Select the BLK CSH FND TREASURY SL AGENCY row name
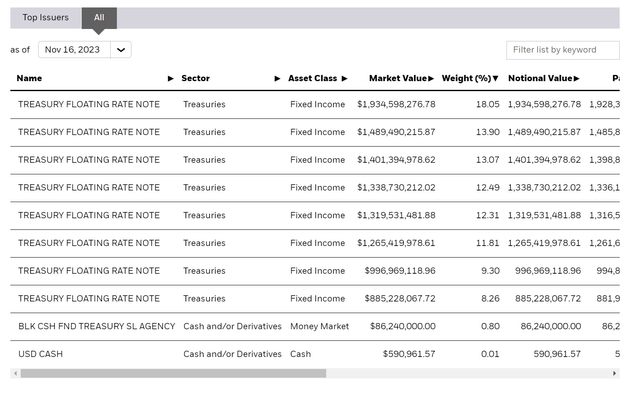The width and height of the screenshot is (640, 393). 97,326
